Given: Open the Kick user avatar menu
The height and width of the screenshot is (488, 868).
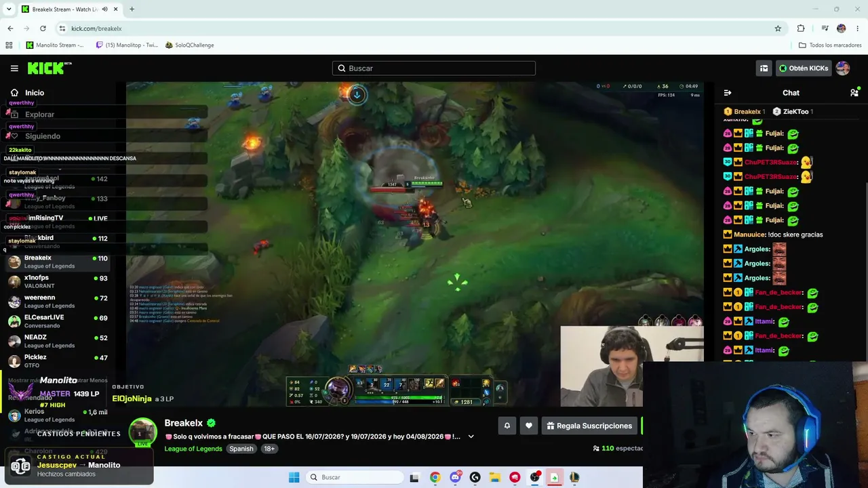Looking at the screenshot, I should click(843, 68).
